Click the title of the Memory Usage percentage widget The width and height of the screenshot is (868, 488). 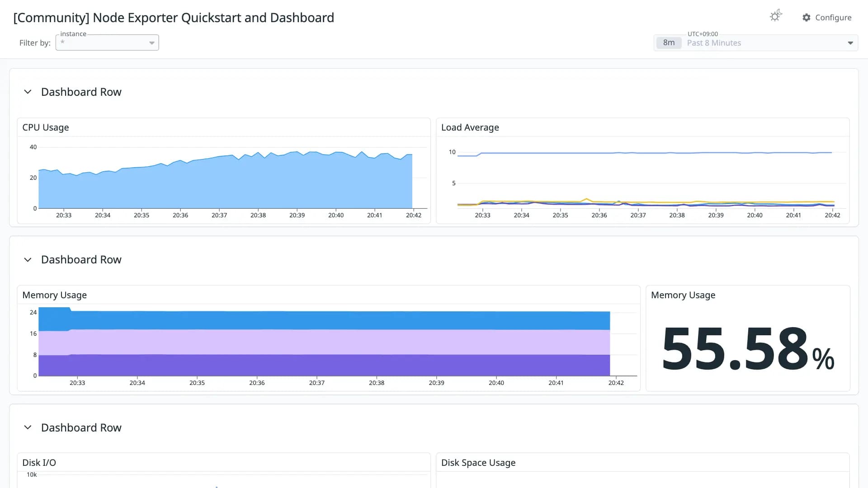pos(683,295)
